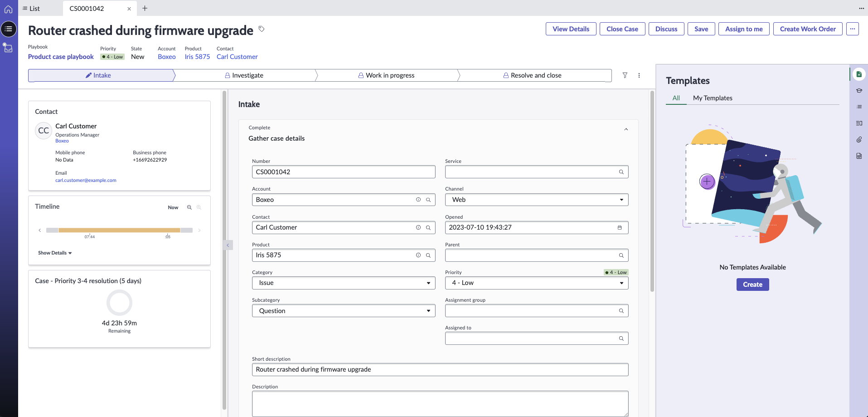Open playbook stage options kebab menu

639,75
